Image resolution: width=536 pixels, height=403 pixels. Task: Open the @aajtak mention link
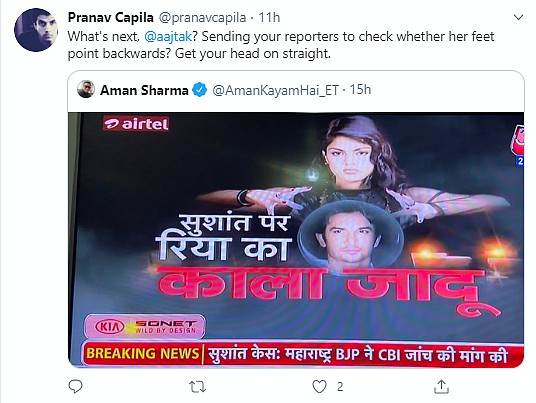[x=168, y=36]
